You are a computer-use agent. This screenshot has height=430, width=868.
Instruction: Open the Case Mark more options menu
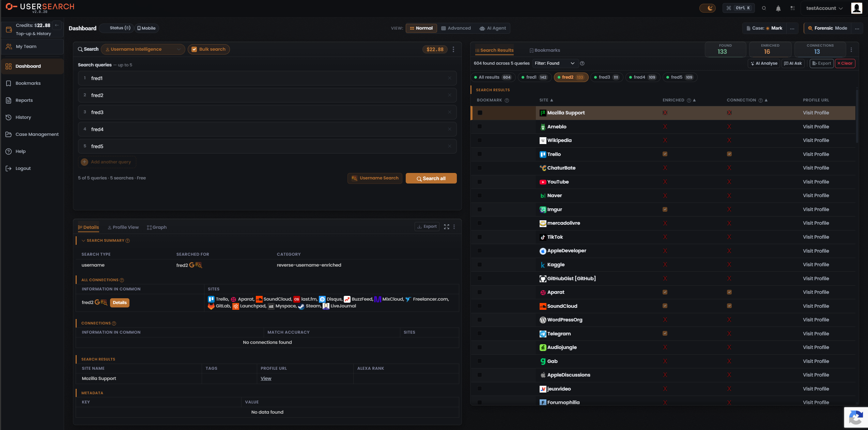(x=792, y=28)
